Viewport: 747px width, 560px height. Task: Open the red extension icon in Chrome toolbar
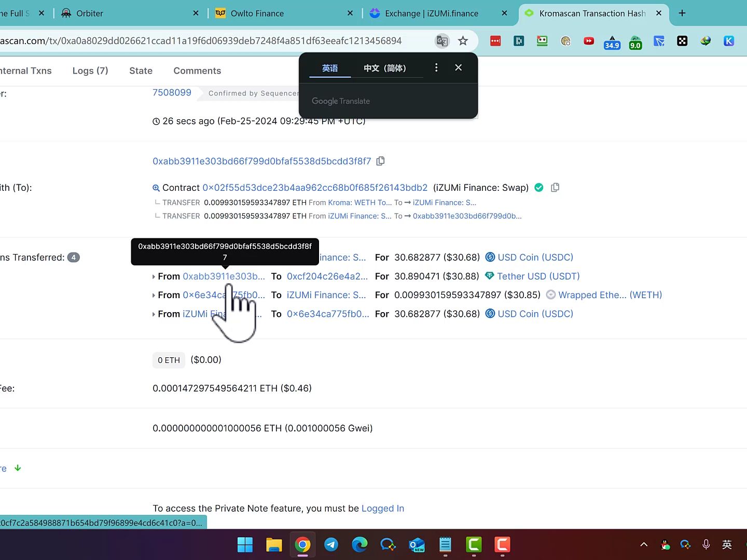495,41
